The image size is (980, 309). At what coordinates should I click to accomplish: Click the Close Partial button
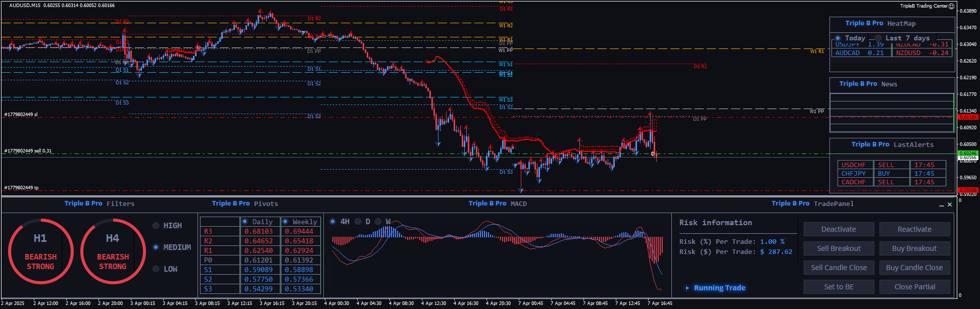coord(914,287)
